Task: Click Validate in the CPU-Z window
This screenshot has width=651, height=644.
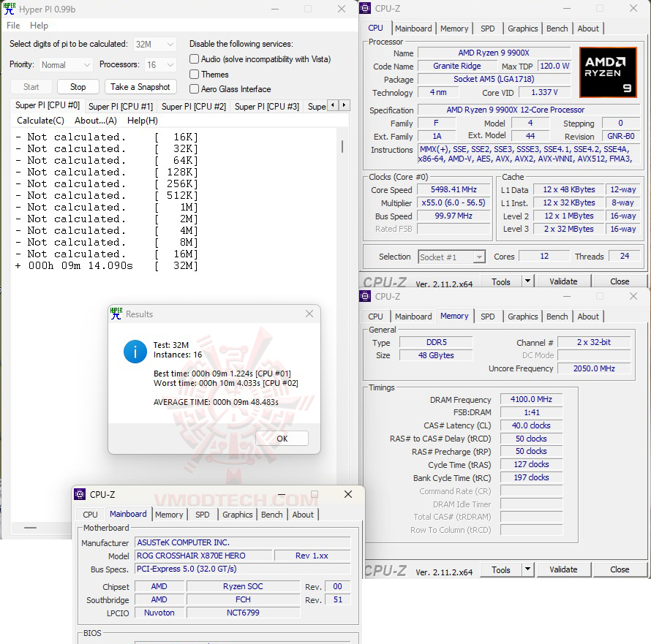Action: [x=563, y=281]
